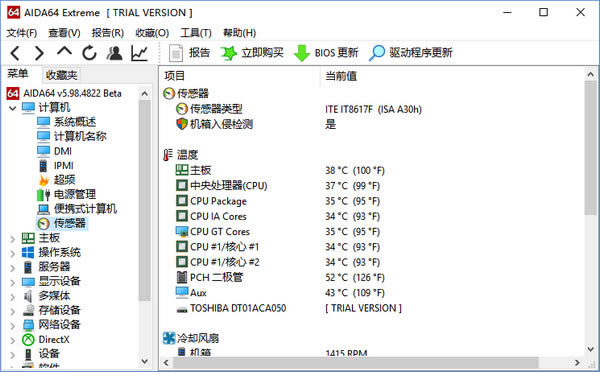Switch to the 菜单 tab

coord(18,73)
